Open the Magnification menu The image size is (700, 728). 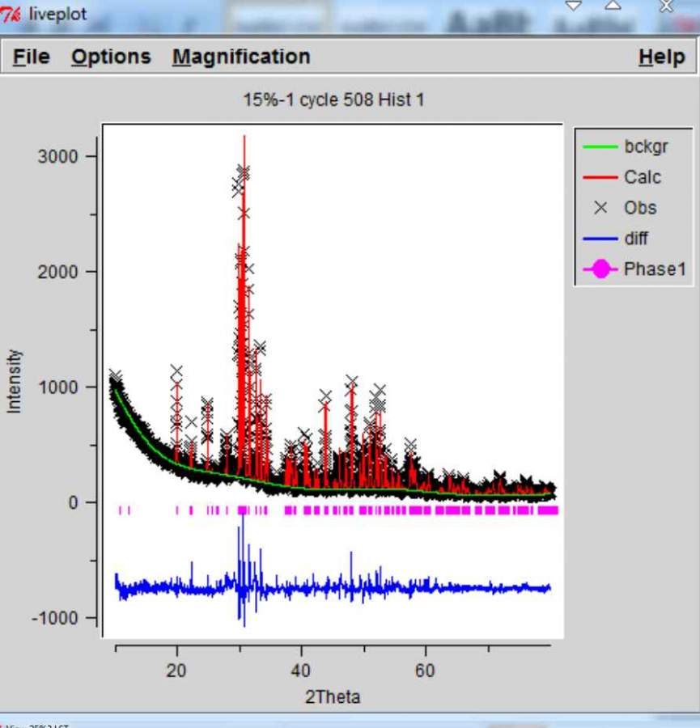point(241,57)
